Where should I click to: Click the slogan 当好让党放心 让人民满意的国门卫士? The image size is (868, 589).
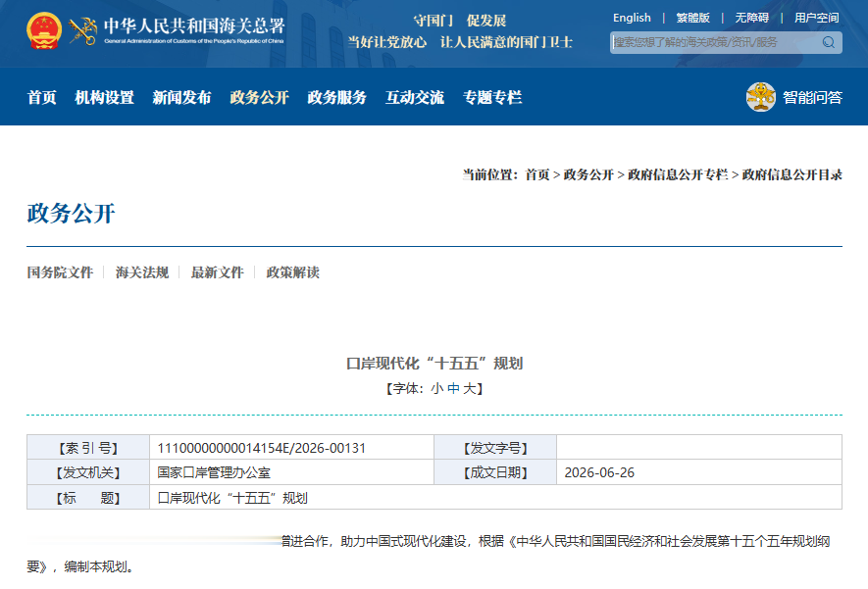tap(460, 42)
